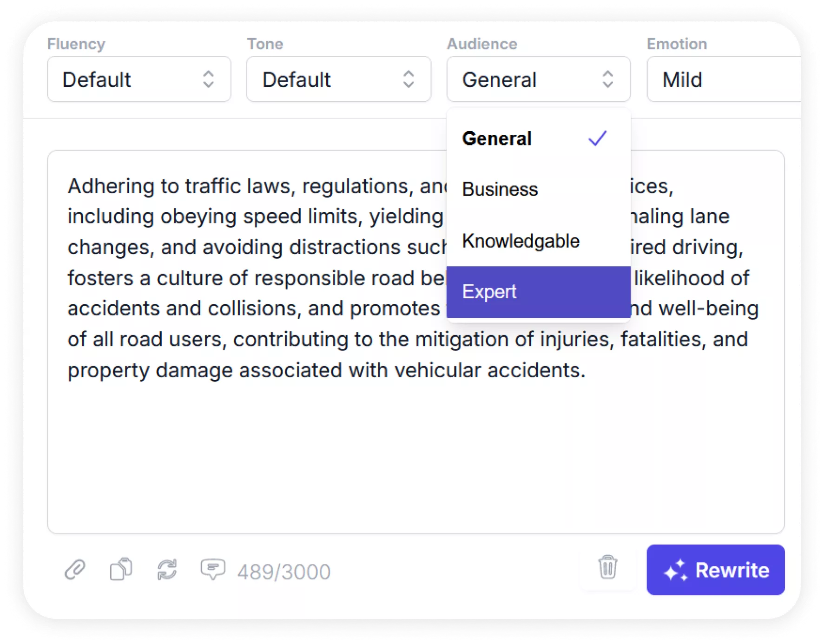The width and height of the screenshot is (824, 644).
Task: Open the Audience dropdown
Action: coord(538,79)
